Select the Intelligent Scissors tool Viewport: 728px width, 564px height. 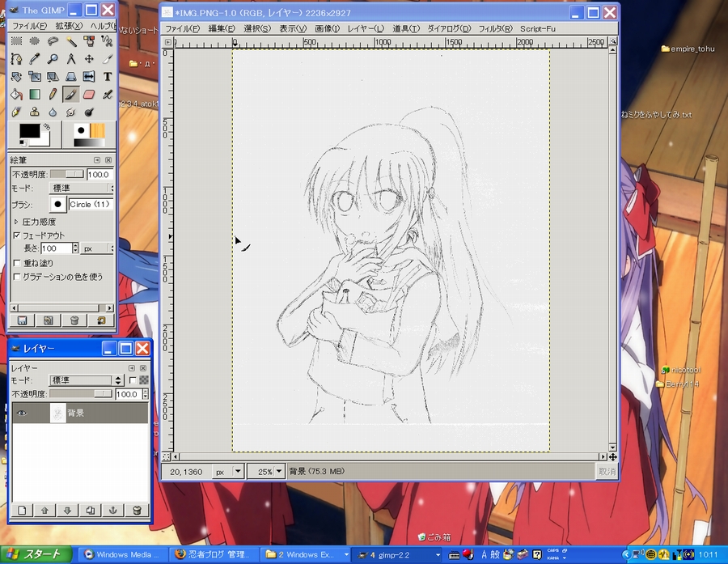tap(107, 41)
